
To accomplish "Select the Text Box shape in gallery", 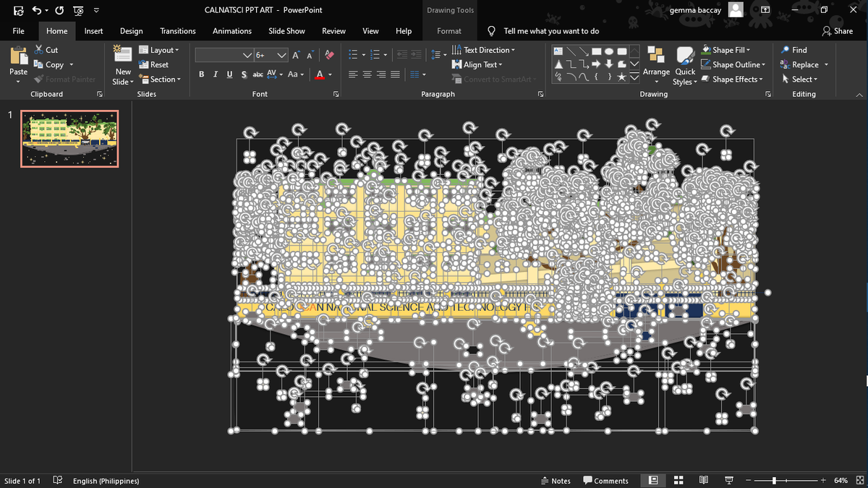I will coord(558,51).
